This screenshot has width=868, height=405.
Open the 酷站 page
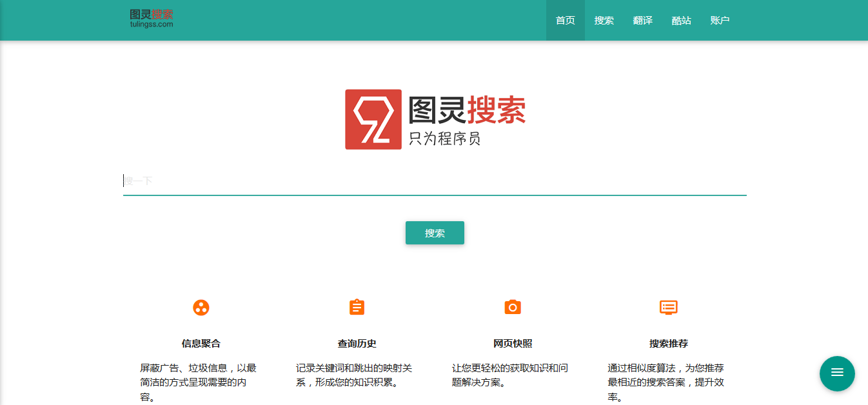681,20
